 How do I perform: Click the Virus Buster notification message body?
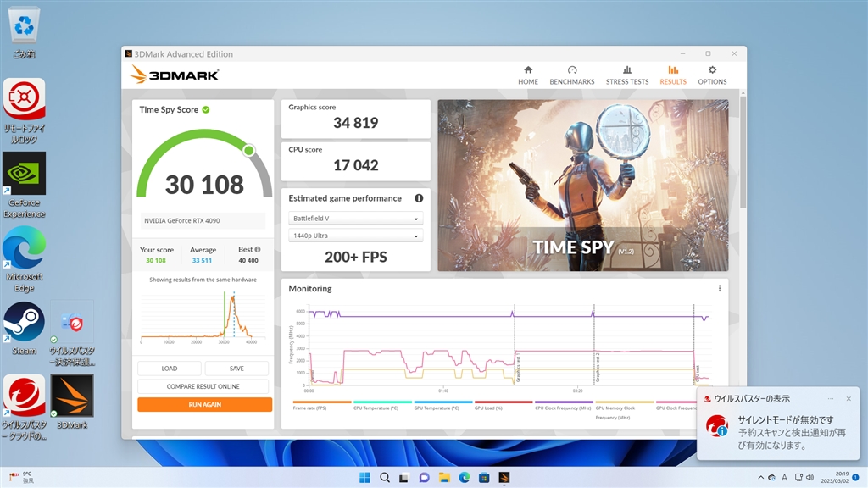[x=792, y=432]
